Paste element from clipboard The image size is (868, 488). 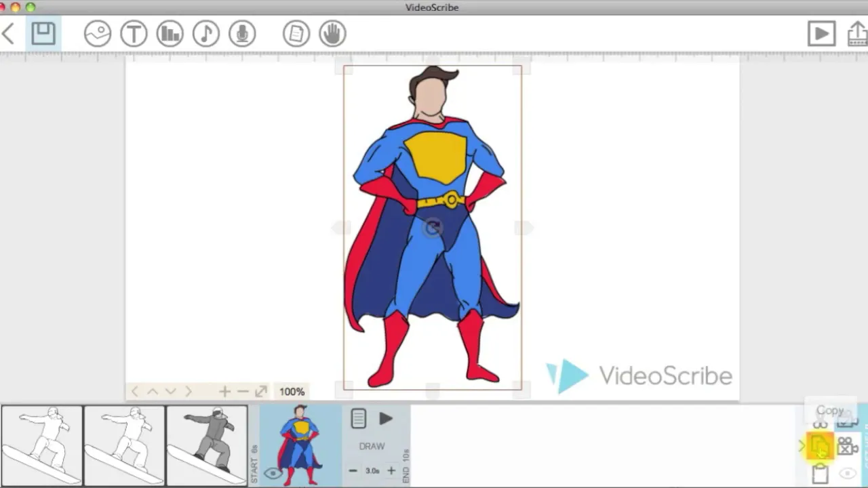point(821,473)
